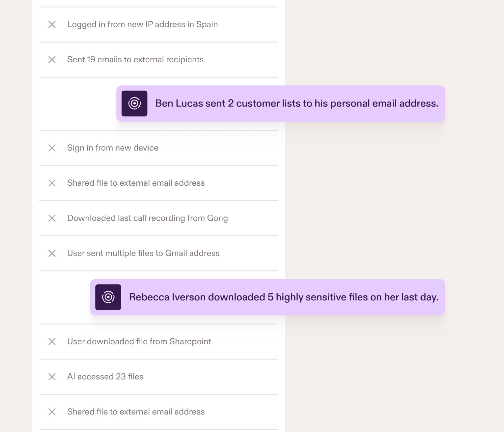
Task: Select the "Logged in from new IP address in Spain" text
Action: [x=142, y=24]
